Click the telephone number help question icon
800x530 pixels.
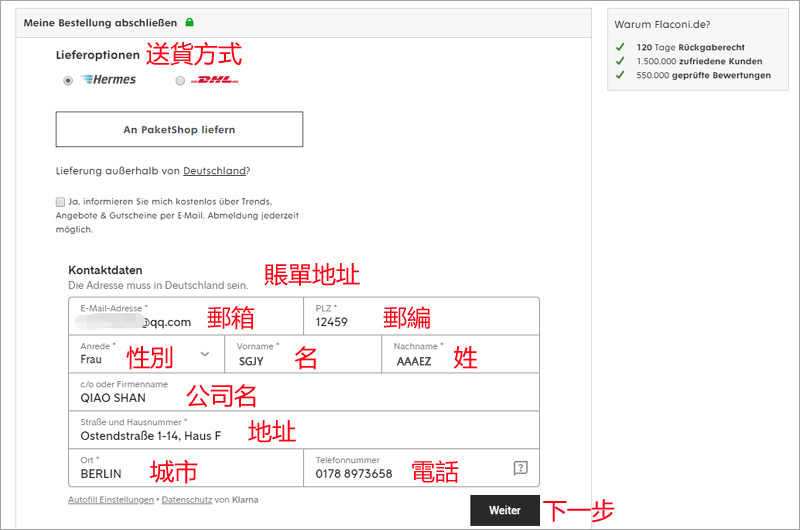click(x=520, y=467)
